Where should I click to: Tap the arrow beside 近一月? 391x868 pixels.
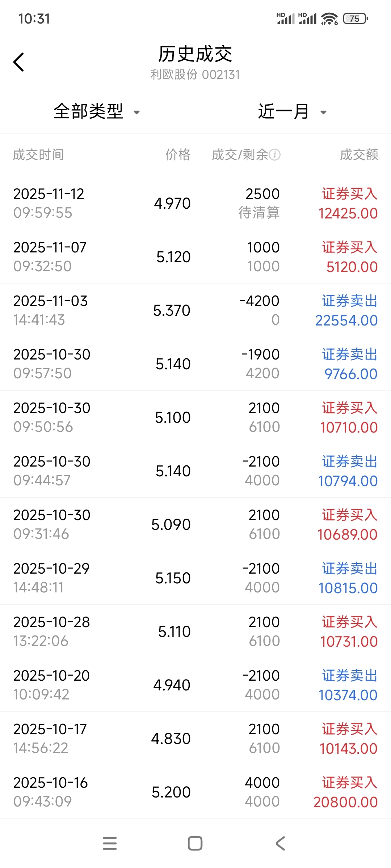pos(323,112)
